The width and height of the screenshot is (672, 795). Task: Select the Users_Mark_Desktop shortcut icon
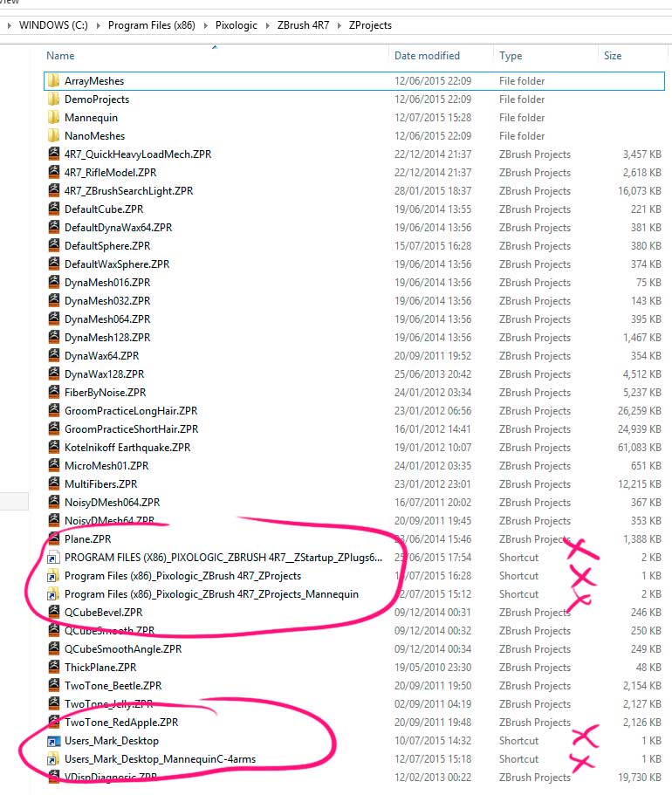[52, 741]
